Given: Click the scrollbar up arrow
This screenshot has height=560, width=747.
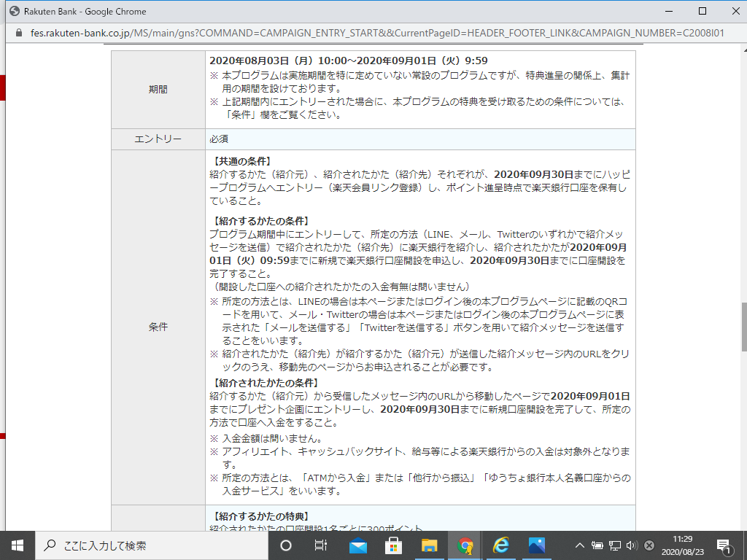Looking at the screenshot, I should (743, 49).
